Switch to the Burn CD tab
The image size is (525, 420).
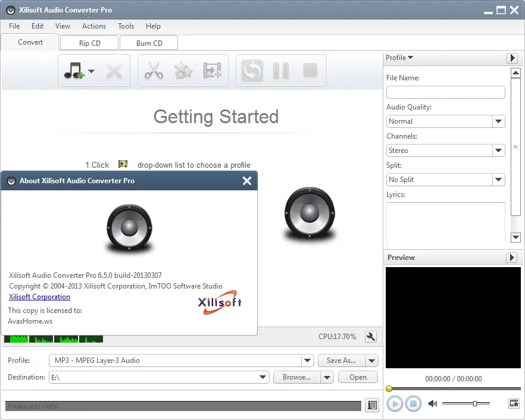(x=149, y=43)
